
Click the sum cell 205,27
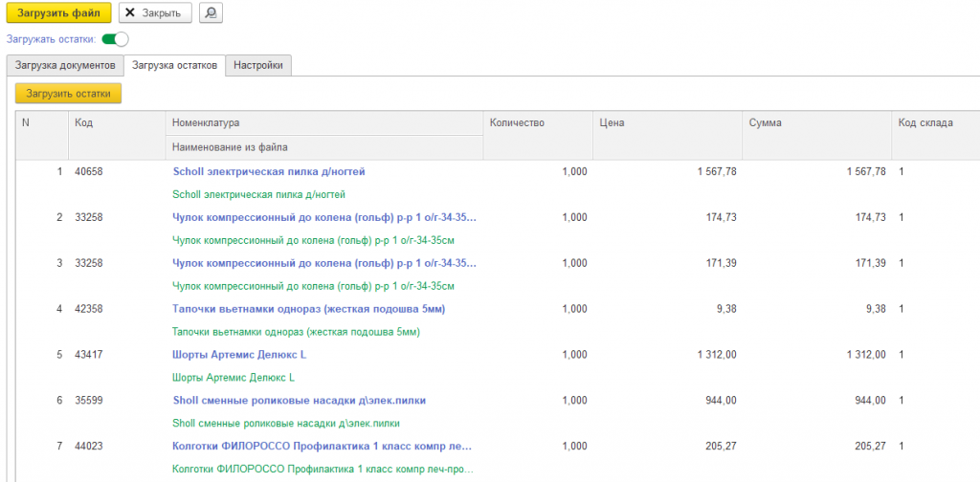(x=871, y=447)
